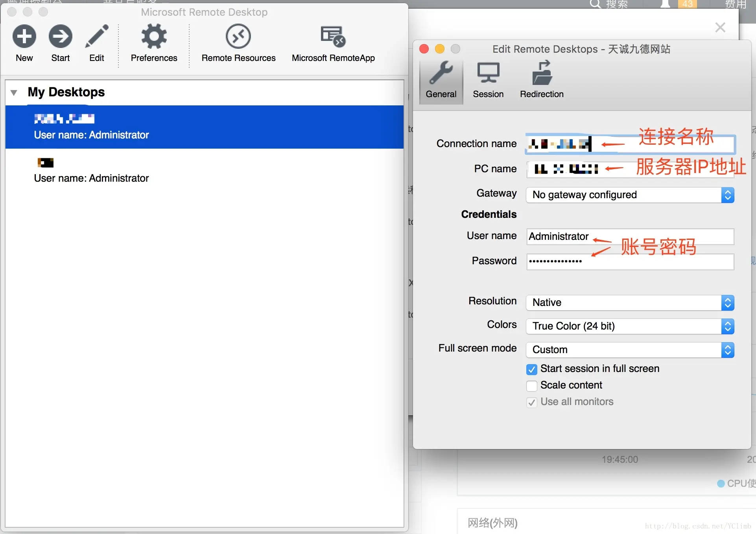Click the New desktop plus icon

click(24, 37)
